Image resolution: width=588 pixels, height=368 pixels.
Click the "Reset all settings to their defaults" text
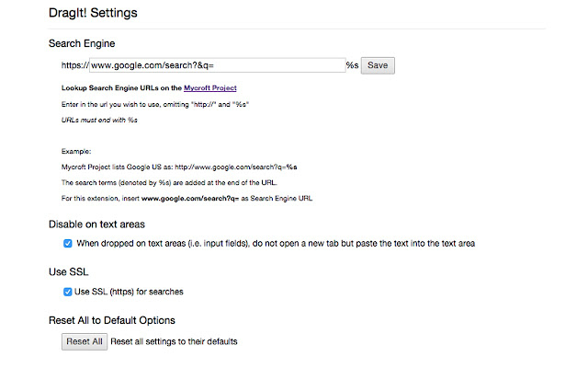click(174, 341)
